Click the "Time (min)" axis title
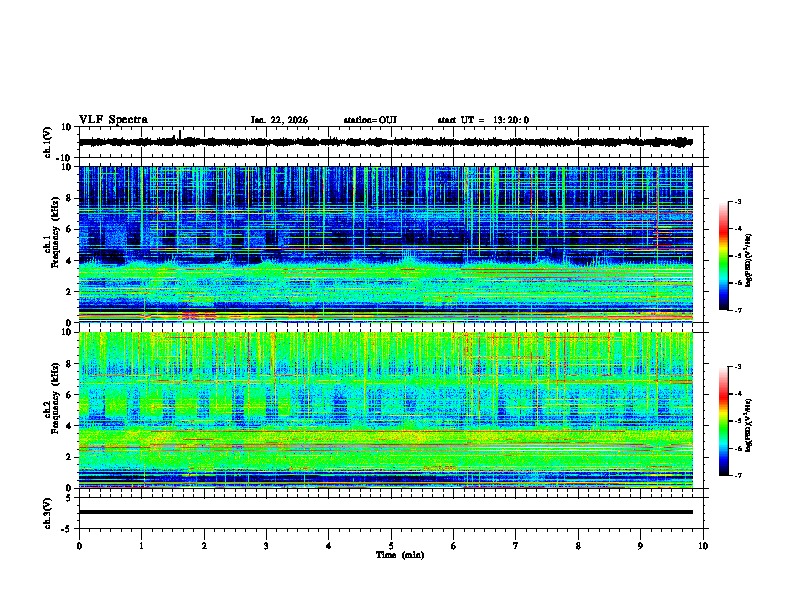The height and width of the screenshot is (612, 792). tap(400, 555)
